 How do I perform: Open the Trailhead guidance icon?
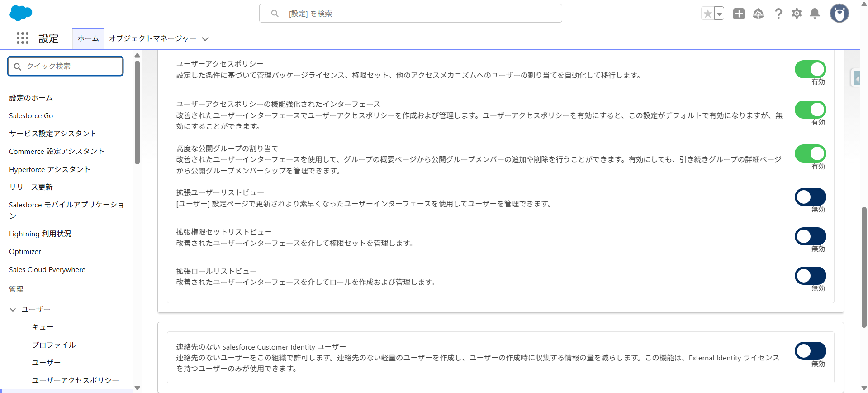[x=758, y=14]
